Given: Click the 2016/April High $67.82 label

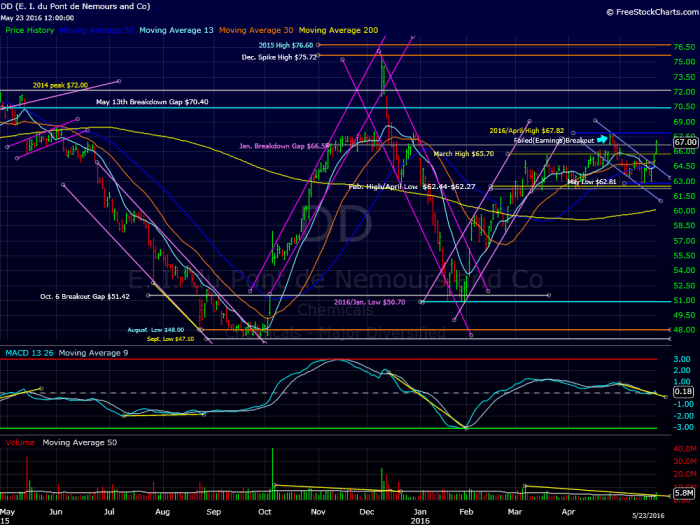Looking at the screenshot, I should [x=527, y=131].
